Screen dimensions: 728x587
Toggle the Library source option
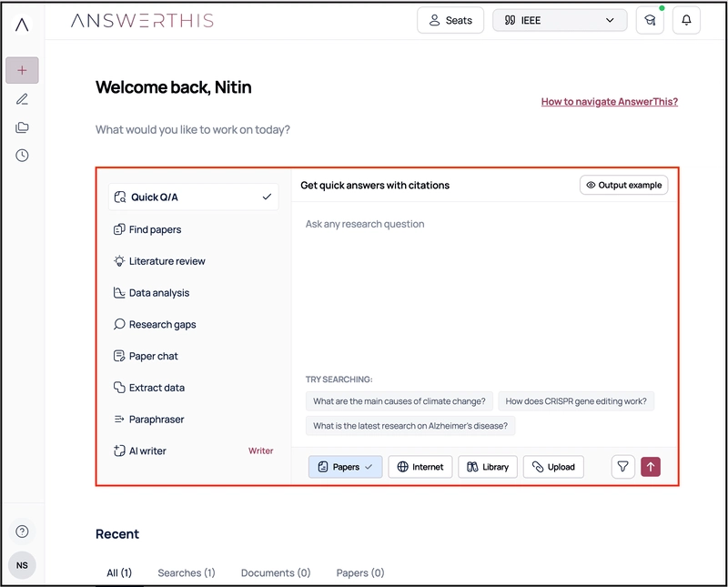[488, 467]
